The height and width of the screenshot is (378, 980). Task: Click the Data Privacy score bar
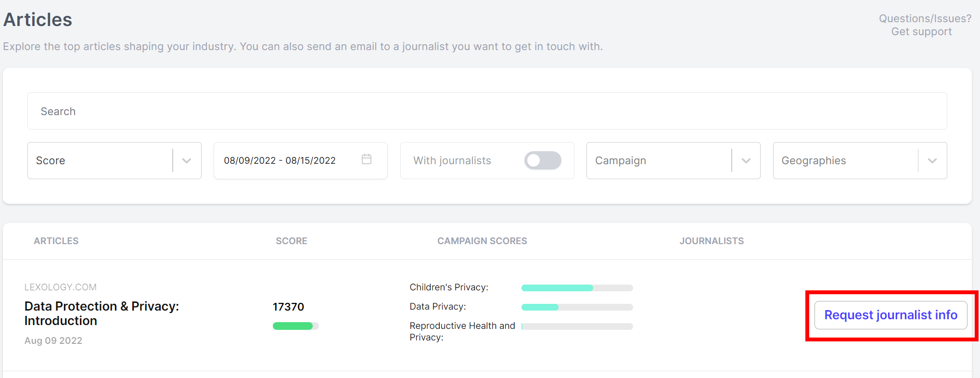point(577,307)
